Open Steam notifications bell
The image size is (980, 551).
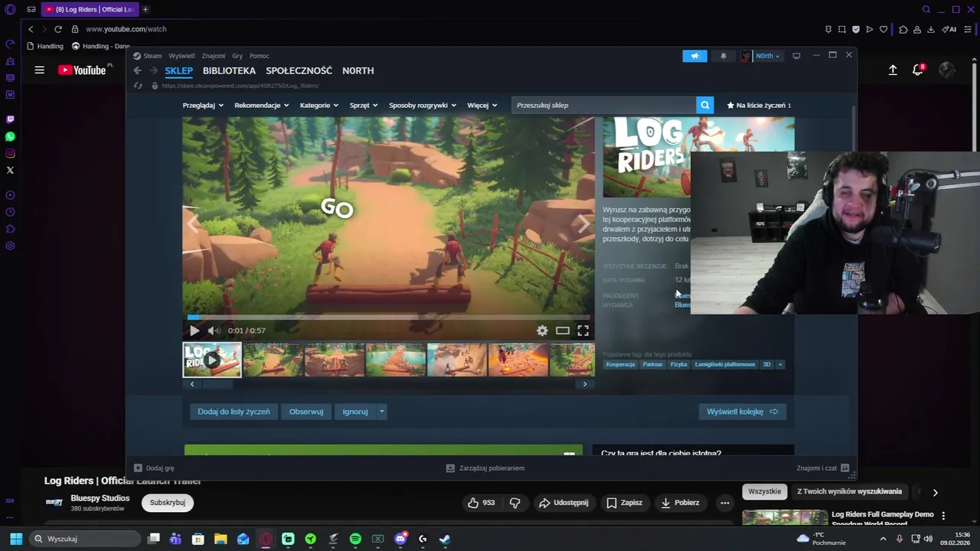point(723,56)
